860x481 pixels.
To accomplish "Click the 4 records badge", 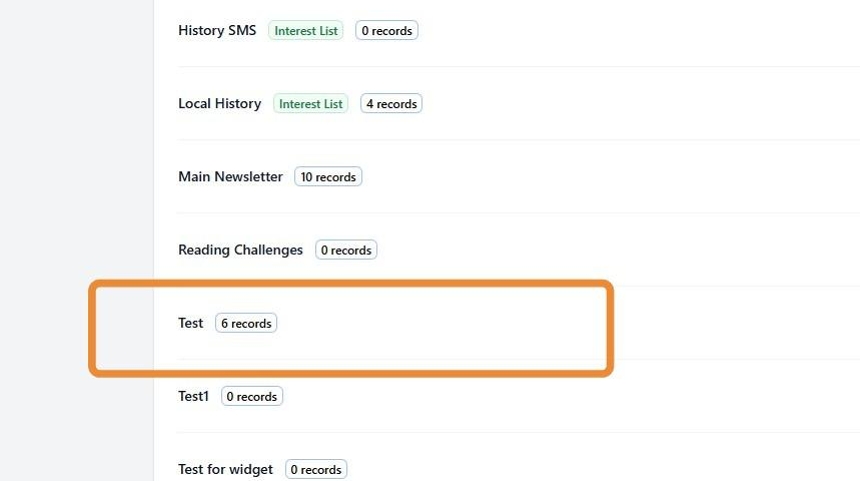I will 391,104.
